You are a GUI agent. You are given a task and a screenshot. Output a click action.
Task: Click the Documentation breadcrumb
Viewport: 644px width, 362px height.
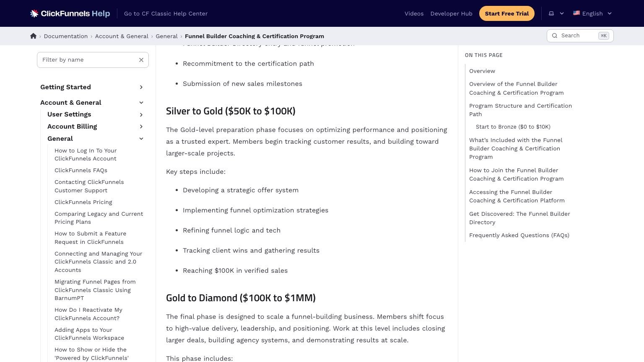click(x=66, y=36)
